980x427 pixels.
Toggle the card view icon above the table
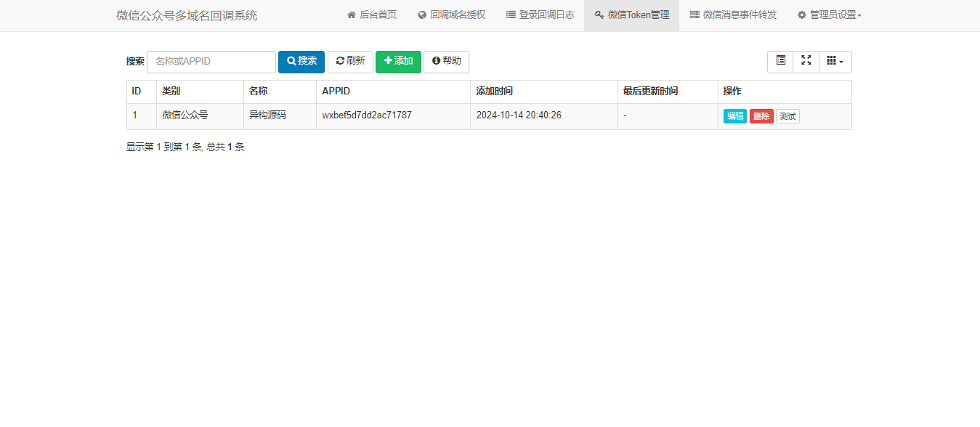[779, 62]
